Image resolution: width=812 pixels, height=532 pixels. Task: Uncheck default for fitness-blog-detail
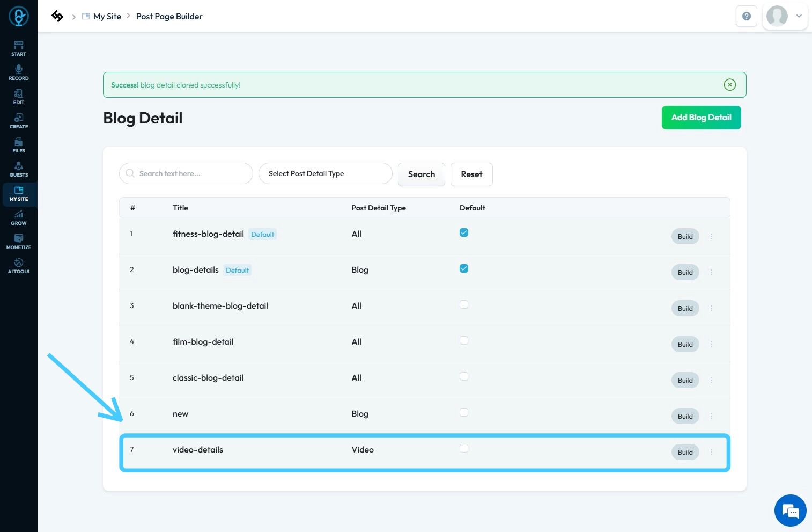464,232
